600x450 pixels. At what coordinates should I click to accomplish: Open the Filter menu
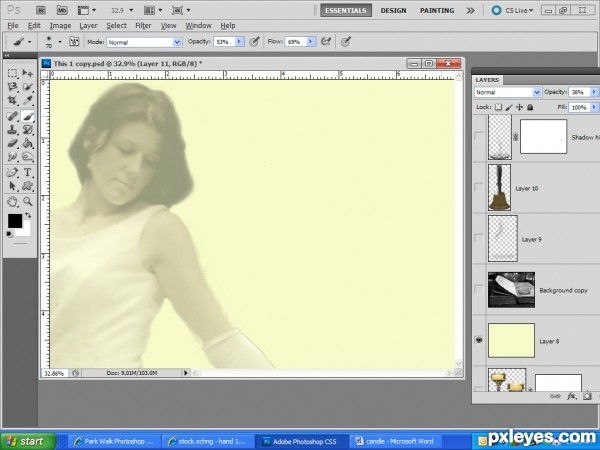coord(143,26)
